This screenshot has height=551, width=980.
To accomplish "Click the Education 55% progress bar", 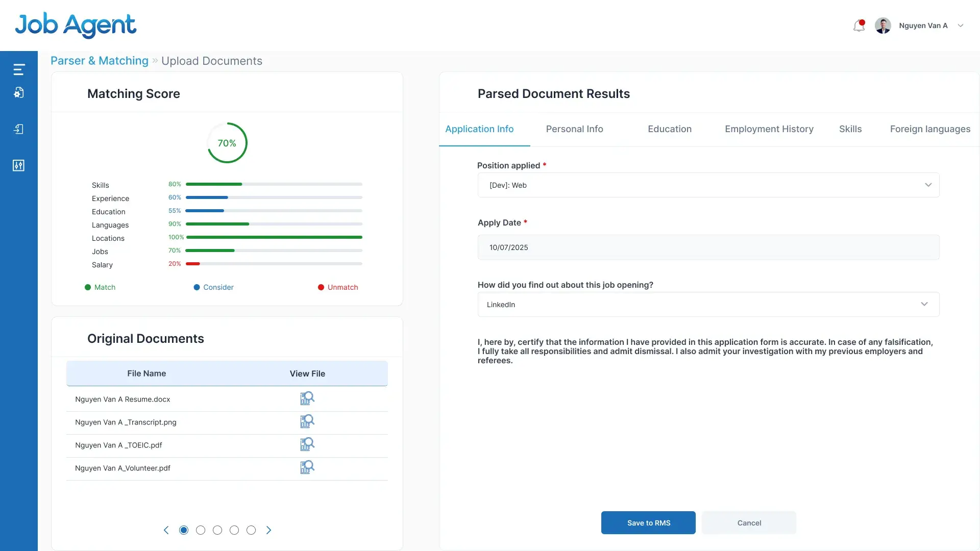I will point(274,211).
